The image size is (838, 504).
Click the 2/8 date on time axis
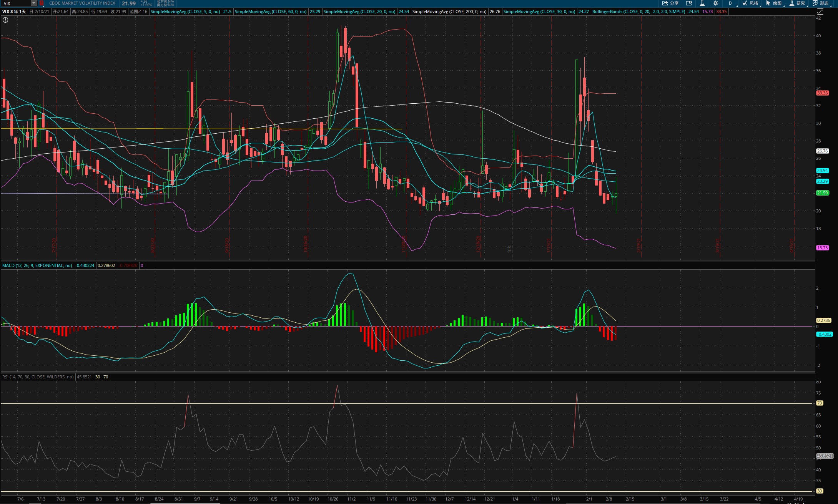point(609,499)
